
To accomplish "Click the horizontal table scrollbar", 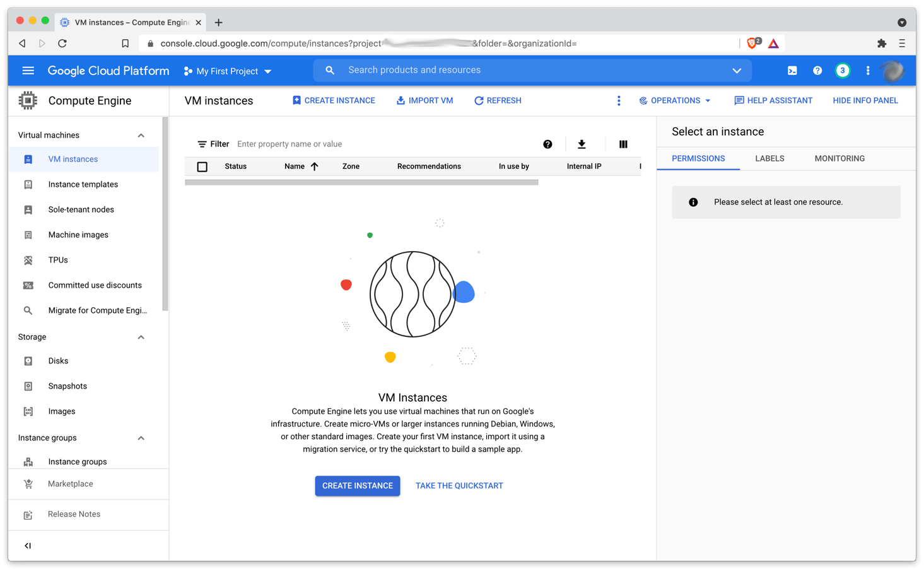I will (361, 182).
